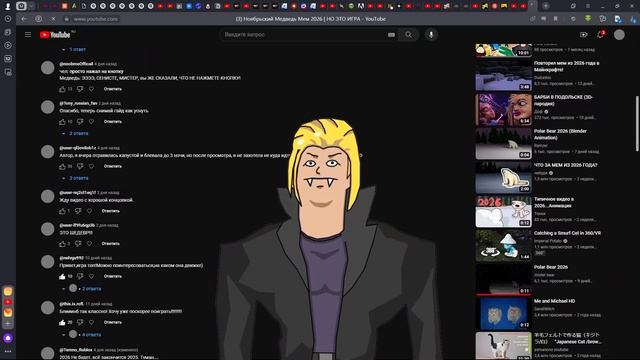Dislike the 'ЭТО ШЕДЕВР' comment
Viewport: 640px width, 360px height.
pos(78,244)
